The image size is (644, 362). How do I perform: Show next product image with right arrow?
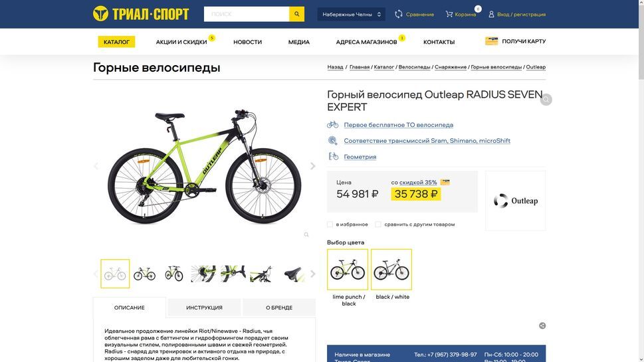(x=313, y=166)
